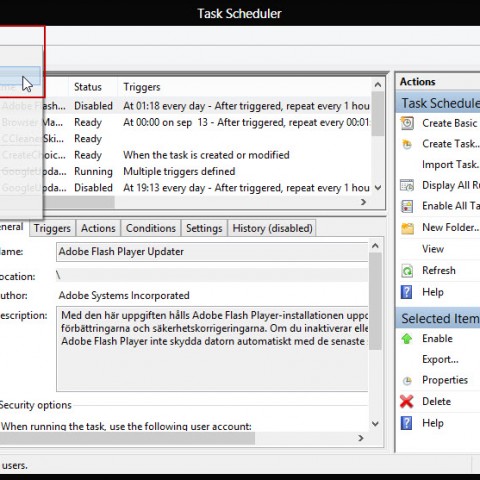
Task: Click the Enable All Tasks History icon
Action: pyautogui.click(x=407, y=206)
